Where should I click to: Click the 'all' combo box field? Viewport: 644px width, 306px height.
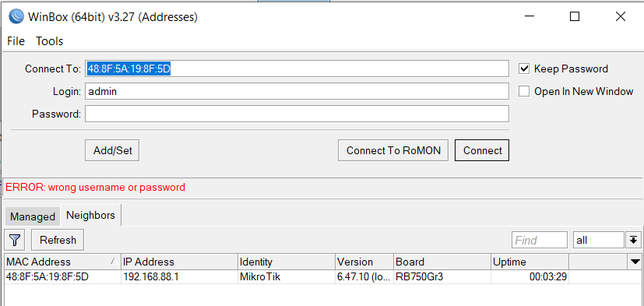pos(598,240)
